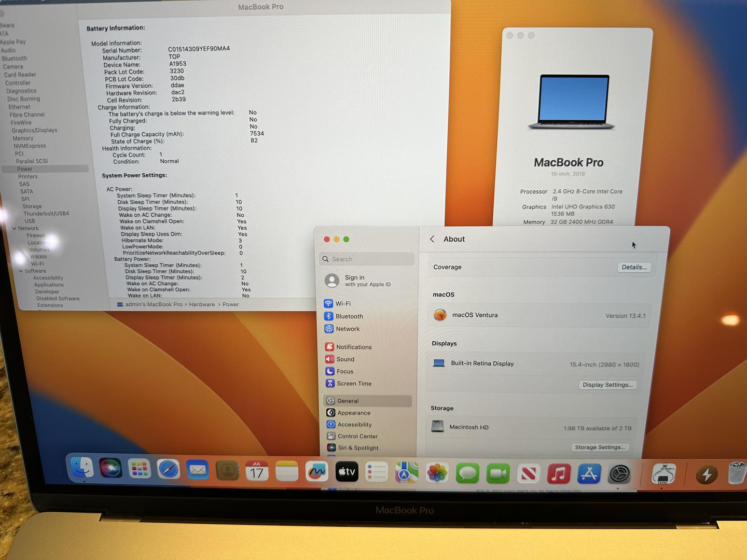
Task: Select Printers in System Information sidebar
Action: [x=28, y=177]
